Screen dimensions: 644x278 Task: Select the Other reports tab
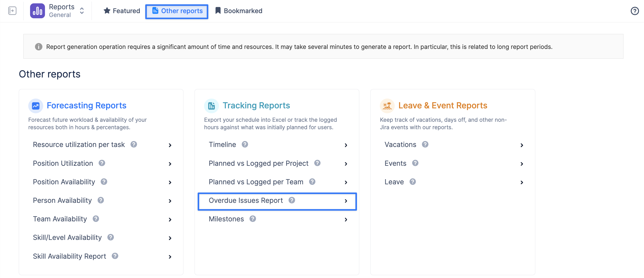(x=177, y=11)
